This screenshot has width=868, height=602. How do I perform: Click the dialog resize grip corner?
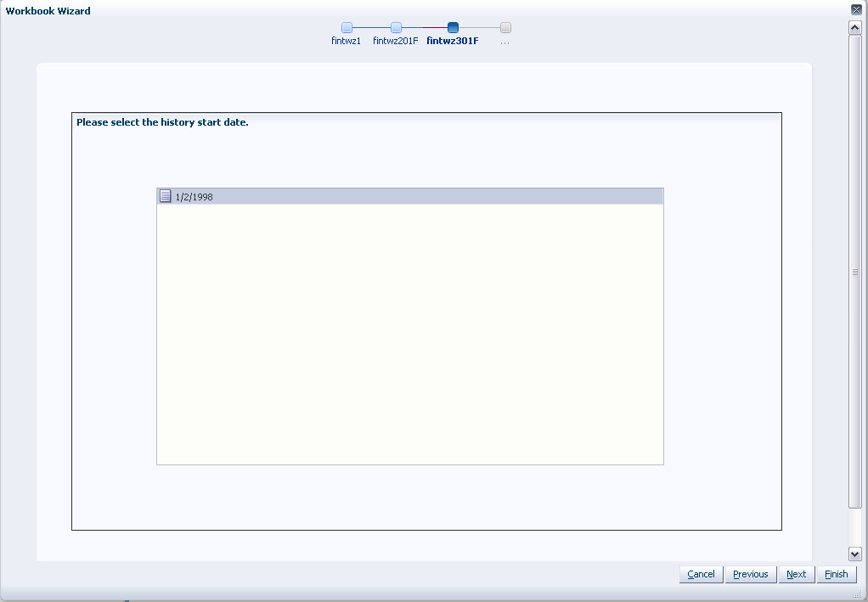858,594
